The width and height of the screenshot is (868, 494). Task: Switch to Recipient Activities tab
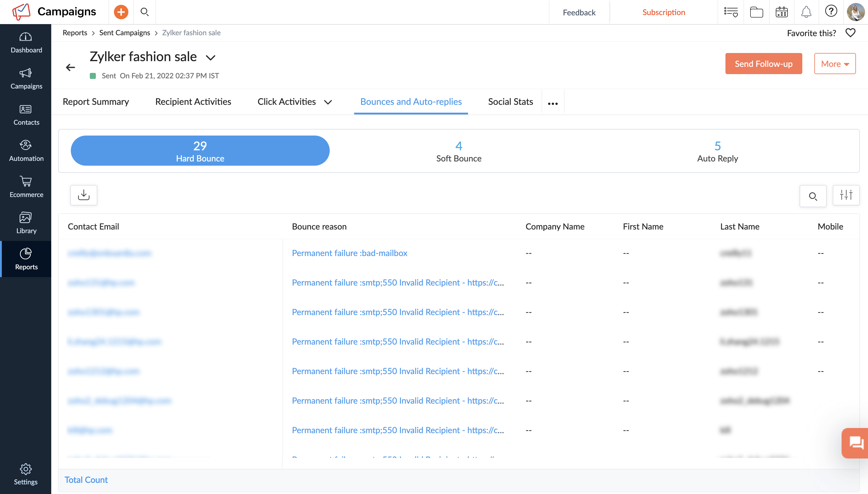[x=193, y=102]
